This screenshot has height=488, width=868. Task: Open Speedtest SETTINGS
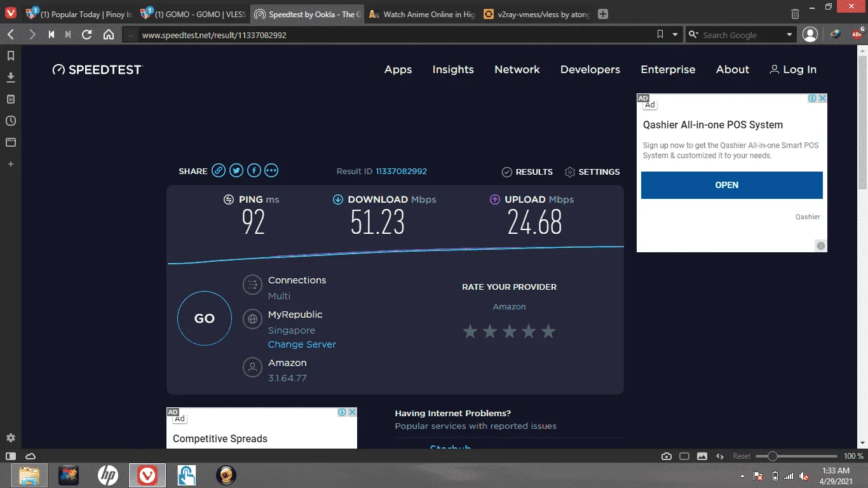click(x=592, y=172)
